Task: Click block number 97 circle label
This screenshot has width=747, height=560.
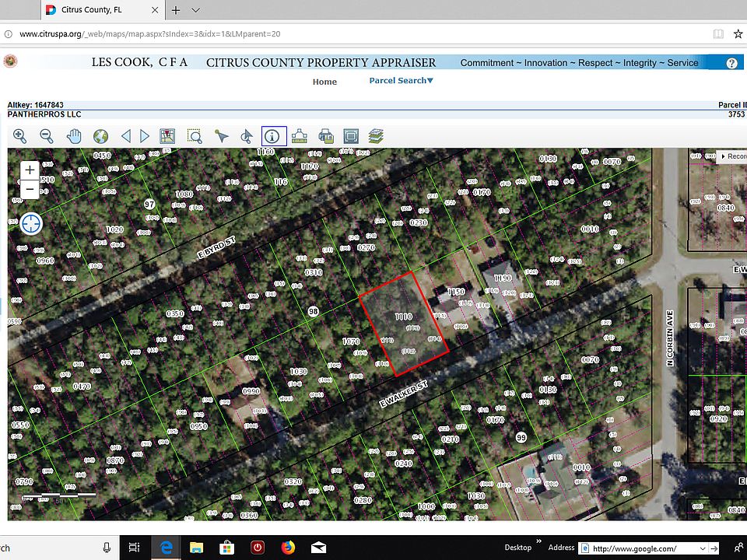Action: pyautogui.click(x=149, y=205)
